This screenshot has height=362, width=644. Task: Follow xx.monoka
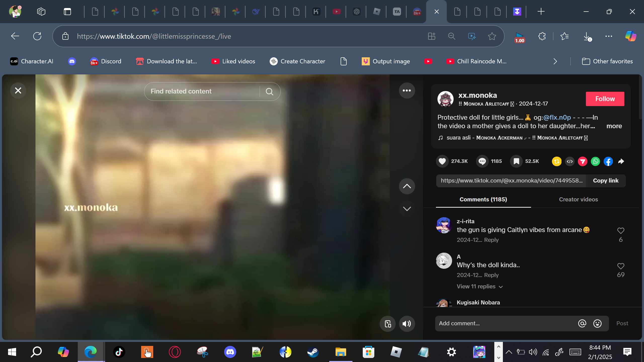[605, 99]
